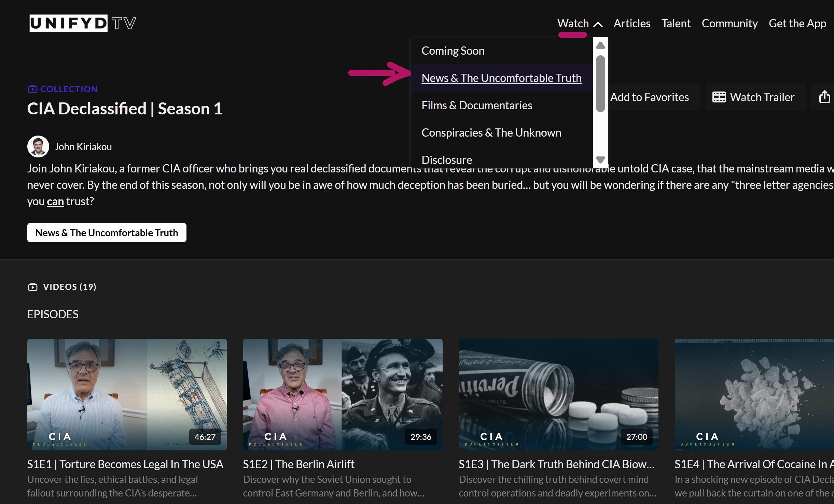Add collection to Favorites
The width and height of the screenshot is (834, 504).
[649, 97]
